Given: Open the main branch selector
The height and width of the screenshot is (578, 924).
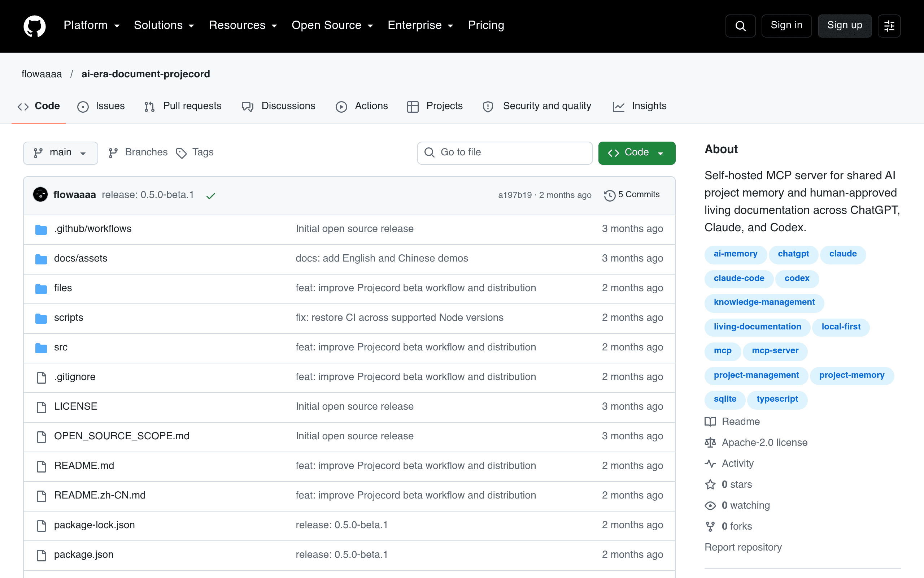Looking at the screenshot, I should pos(60,153).
